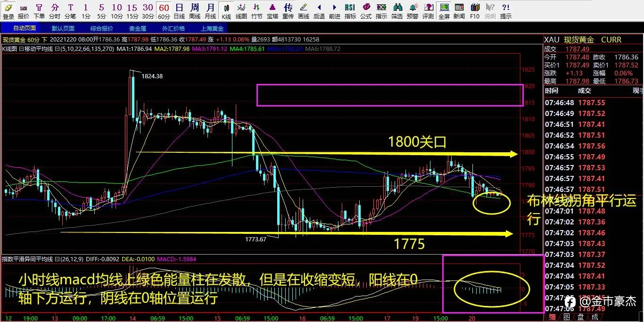The height and width of the screenshot is (322, 644).
Task: Click the 07:46:55 trade row
Action: pyautogui.click(x=593, y=157)
